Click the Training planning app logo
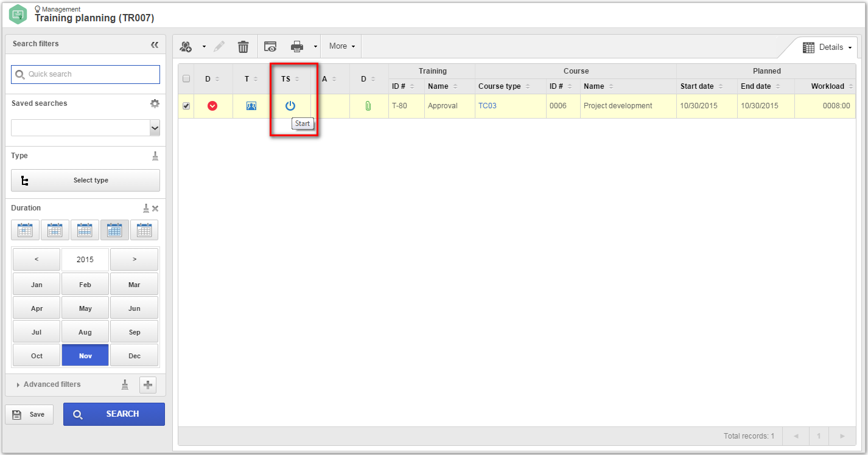Viewport: 868px width, 455px height. [x=18, y=14]
